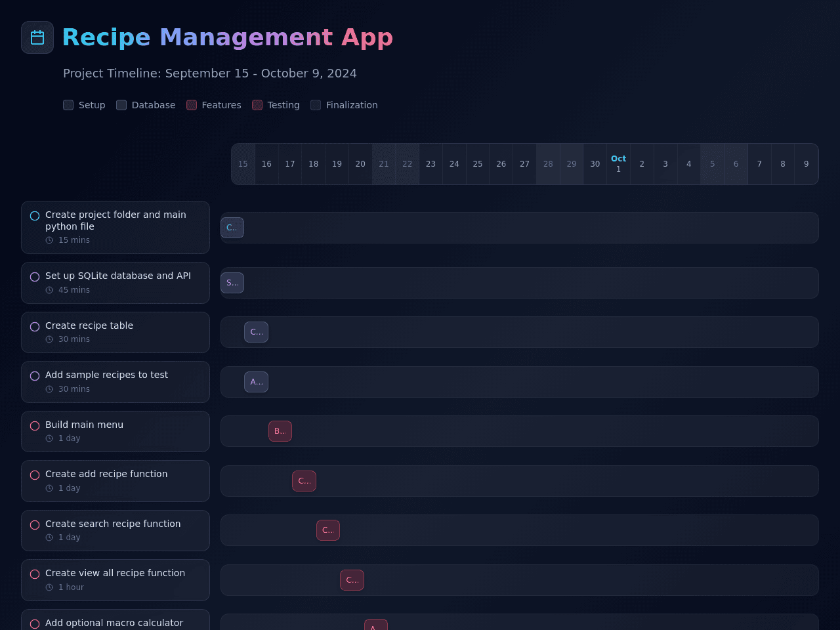Mark 'Create project folder and main python file' complete
840x630 pixels.
(x=35, y=216)
